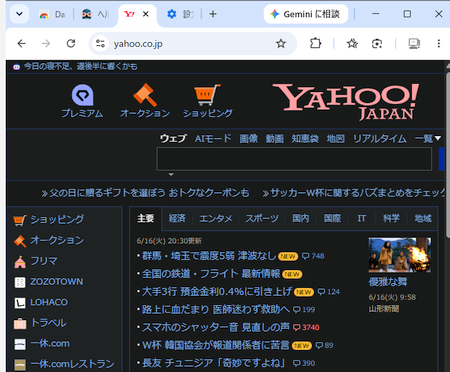Open 群馬・埼玉で震度5弱 news headline

click(x=209, y=256)
